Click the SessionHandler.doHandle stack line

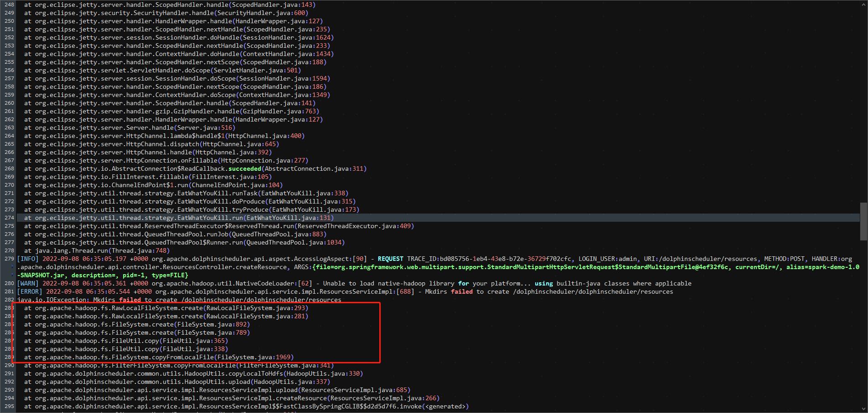click(x=179, y=37)
